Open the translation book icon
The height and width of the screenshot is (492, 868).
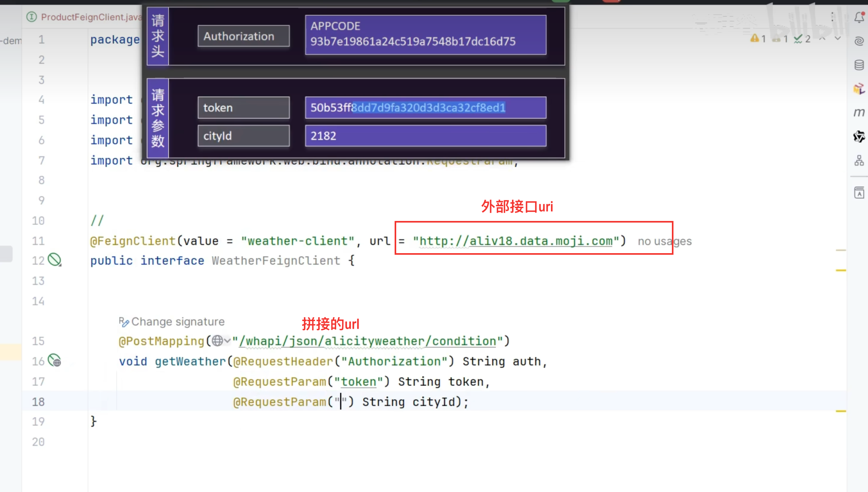coord(859,193)
